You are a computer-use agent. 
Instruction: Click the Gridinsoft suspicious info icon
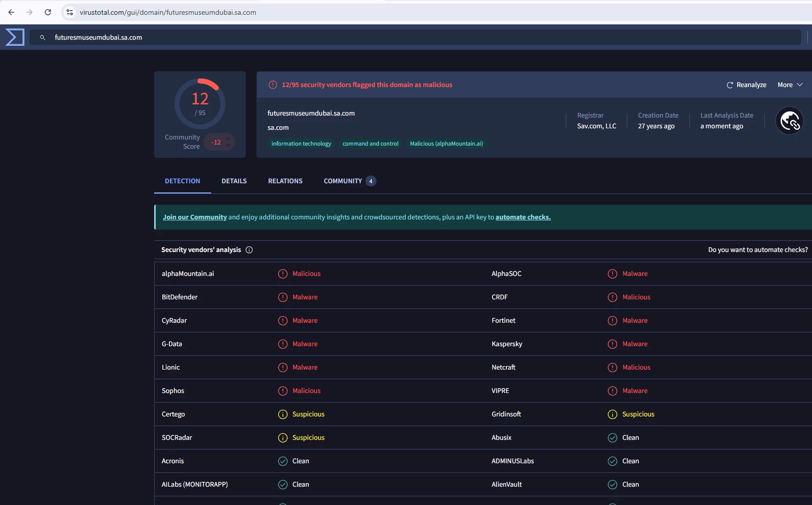pyautogui.click(x=613, y=414)
